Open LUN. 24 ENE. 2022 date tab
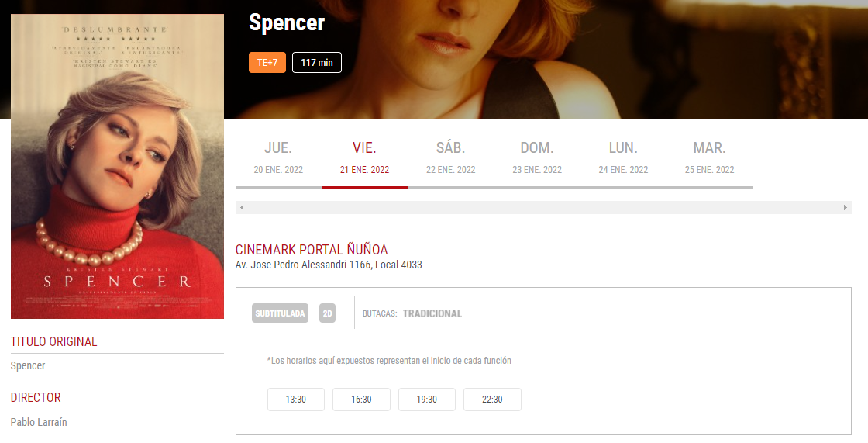868x443 pixels. 623,158
